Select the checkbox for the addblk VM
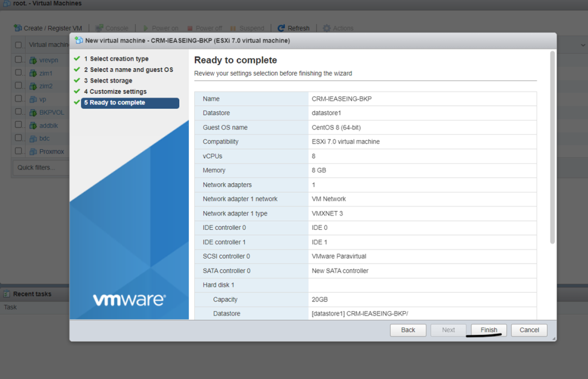 coord(18,125)
